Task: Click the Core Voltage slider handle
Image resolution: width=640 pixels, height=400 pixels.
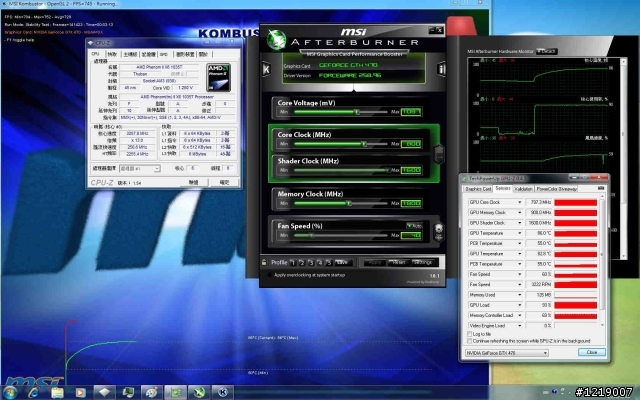Action: 357,112
